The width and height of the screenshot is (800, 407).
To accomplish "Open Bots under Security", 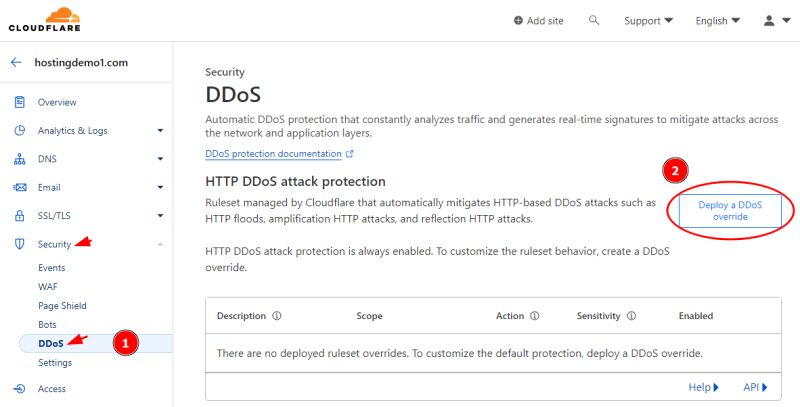I will [47, 324].
